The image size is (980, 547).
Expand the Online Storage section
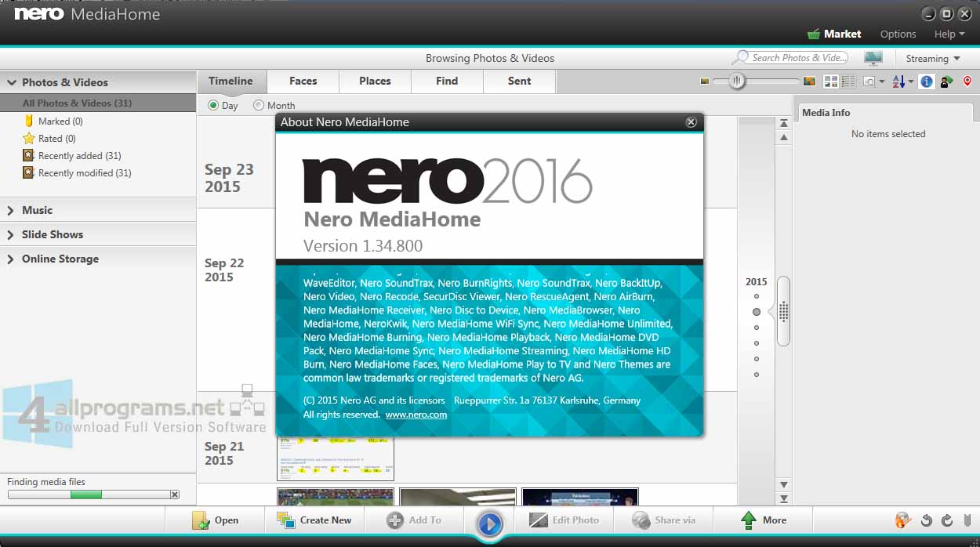tap(11, 259)
